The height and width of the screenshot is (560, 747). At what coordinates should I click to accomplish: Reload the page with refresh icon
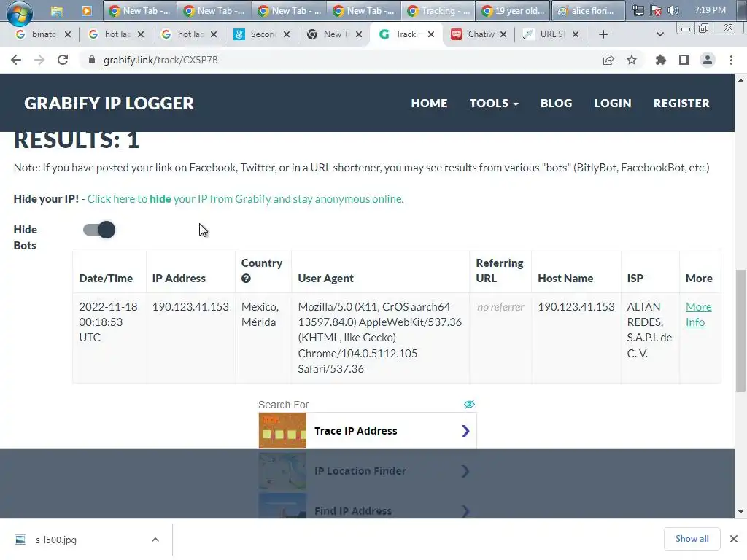63,60
